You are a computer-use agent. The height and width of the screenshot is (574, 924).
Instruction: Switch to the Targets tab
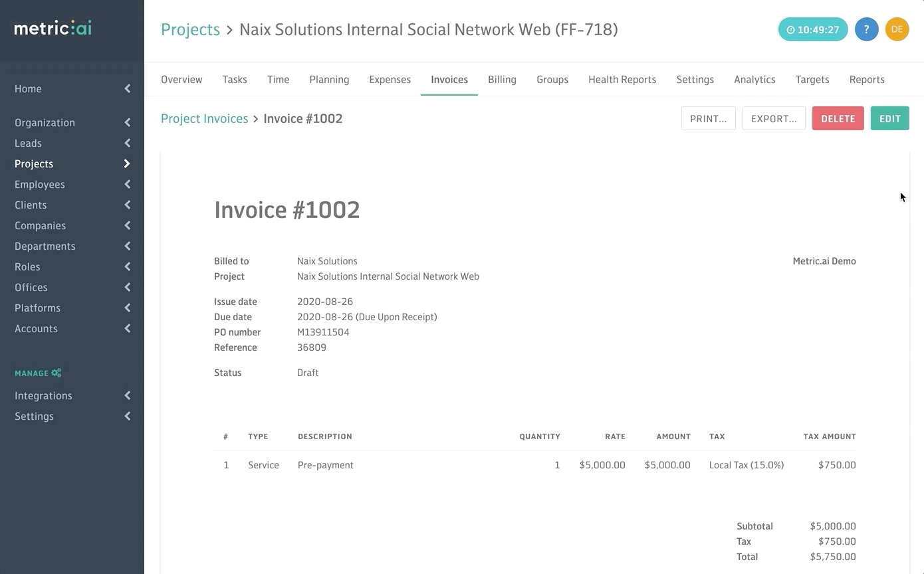click(x=812, y=79)
